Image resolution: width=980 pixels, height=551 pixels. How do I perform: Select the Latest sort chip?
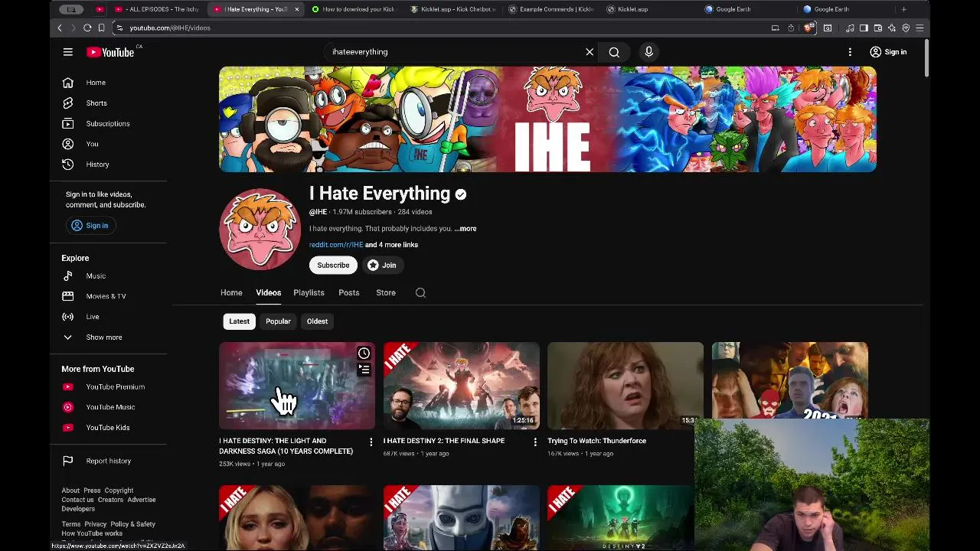[x=239, y=321]
